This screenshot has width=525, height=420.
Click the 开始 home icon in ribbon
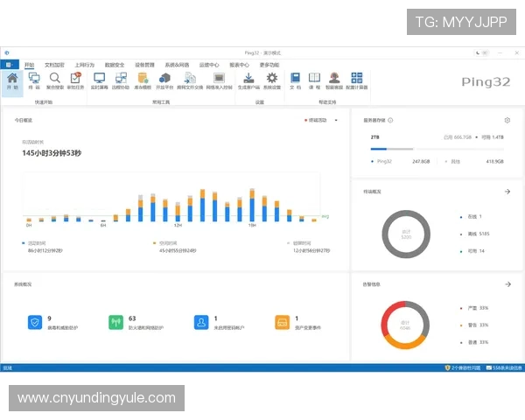pyautogui.click(x=12, y=80)
